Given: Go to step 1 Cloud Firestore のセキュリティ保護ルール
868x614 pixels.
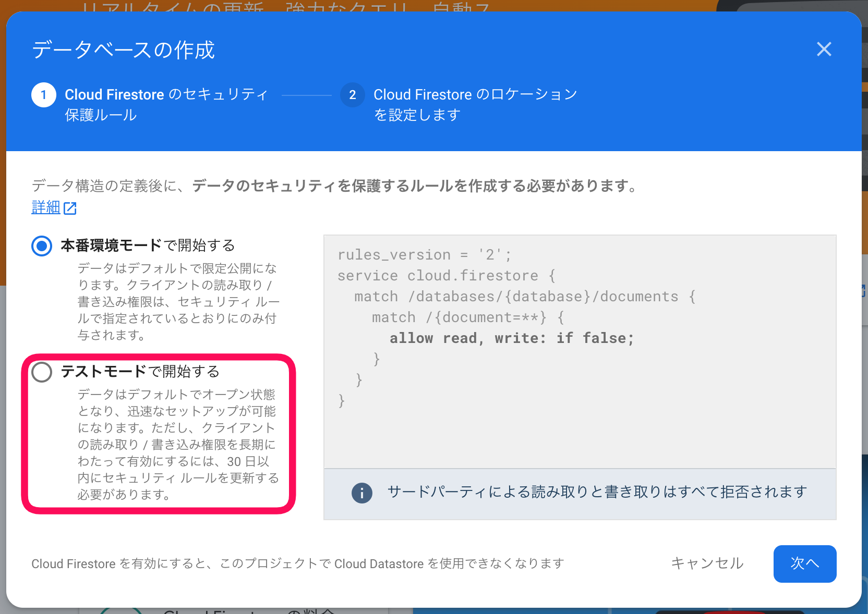Looking at the screenshot, I should 150,104.
